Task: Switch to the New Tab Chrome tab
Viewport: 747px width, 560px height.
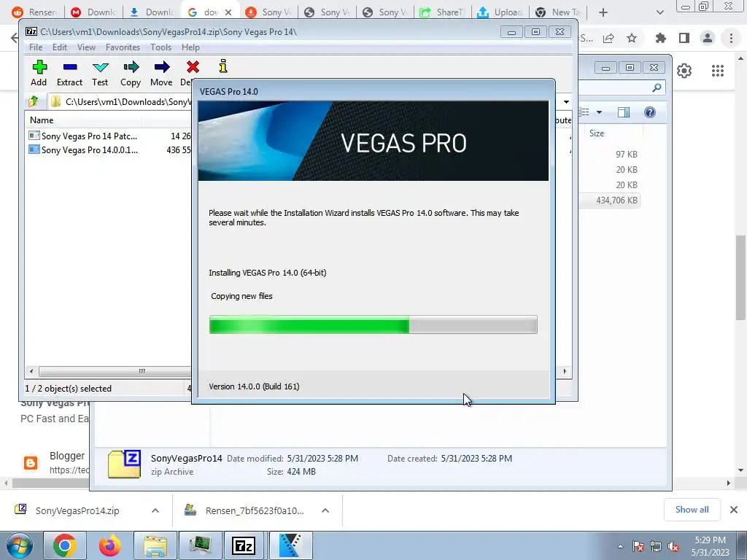Action: click(x=558, y=12)
